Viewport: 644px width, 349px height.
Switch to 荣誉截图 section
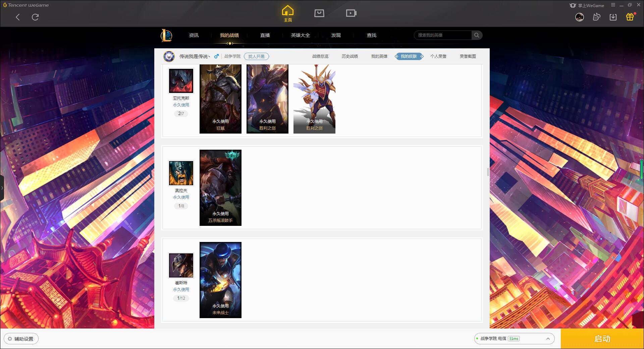468,56
